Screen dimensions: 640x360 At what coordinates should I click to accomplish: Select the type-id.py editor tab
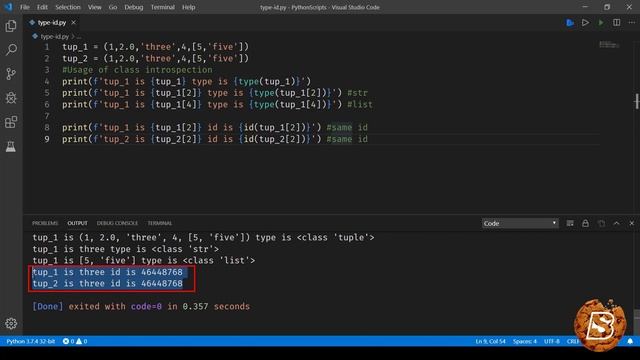coord(51,23)
